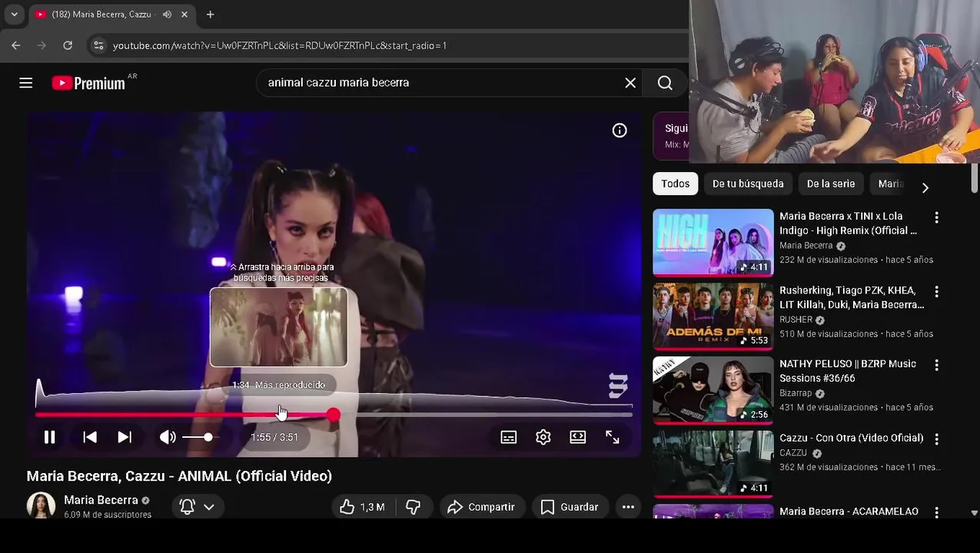Clear the search box with X
Screen dimensions: 980x553
pyautogui.click(x=630, y=83)
